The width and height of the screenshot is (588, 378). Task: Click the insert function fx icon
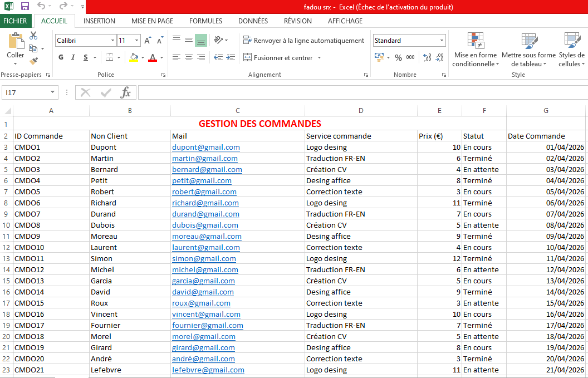(x=126, y=92)
